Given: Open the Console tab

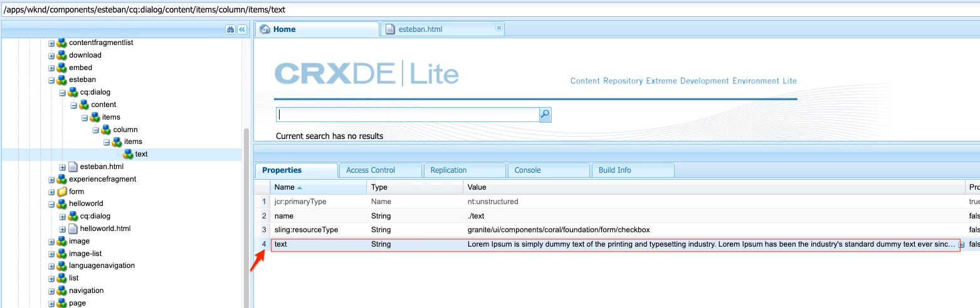Looking at the screenshot, I should tap(549, 170).
